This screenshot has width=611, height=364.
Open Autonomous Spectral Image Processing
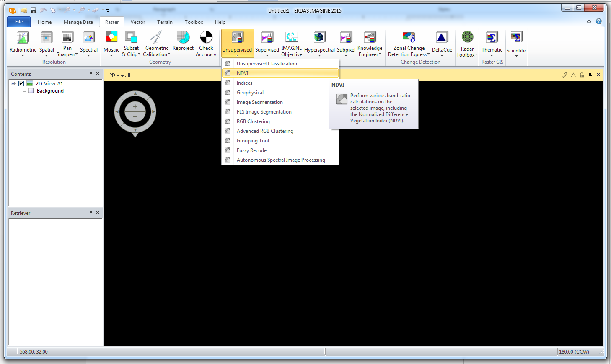280,160
